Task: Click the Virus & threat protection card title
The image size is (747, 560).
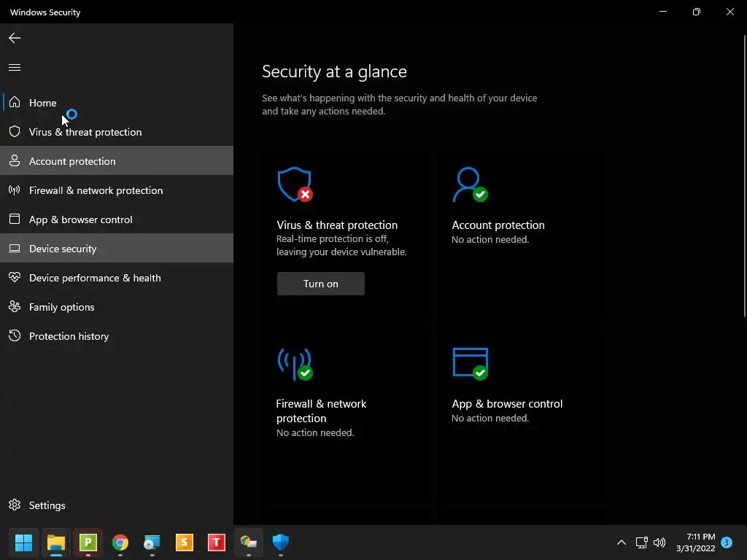Action: [x=337, y=225]
